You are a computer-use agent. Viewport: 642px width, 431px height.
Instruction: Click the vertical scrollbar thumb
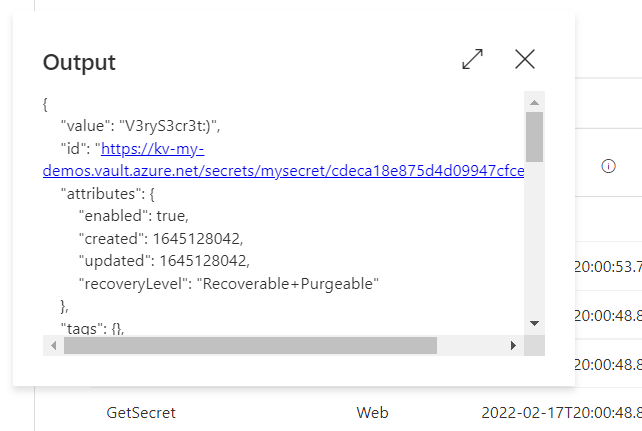(x=534, y=137)
